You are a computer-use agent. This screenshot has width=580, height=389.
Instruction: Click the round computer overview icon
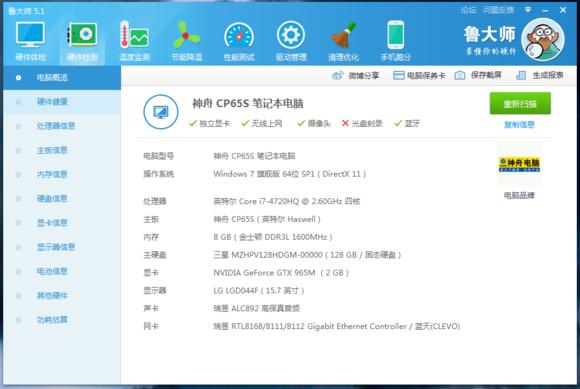tap(161, 112)
